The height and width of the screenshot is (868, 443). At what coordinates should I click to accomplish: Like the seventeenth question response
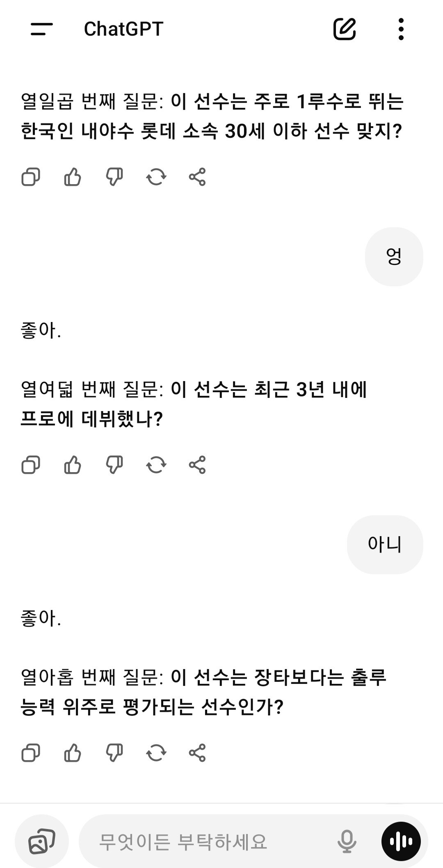(x=73, y=177)
